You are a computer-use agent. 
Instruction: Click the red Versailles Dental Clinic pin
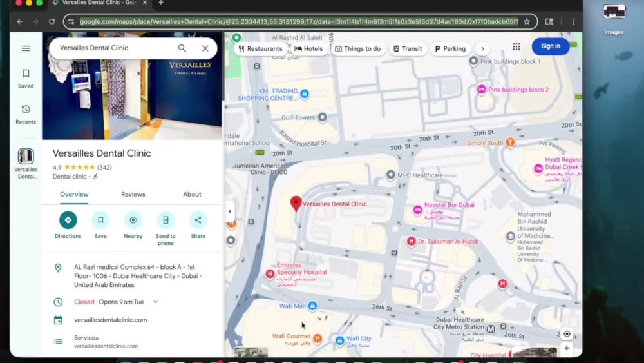pos(296,204)
